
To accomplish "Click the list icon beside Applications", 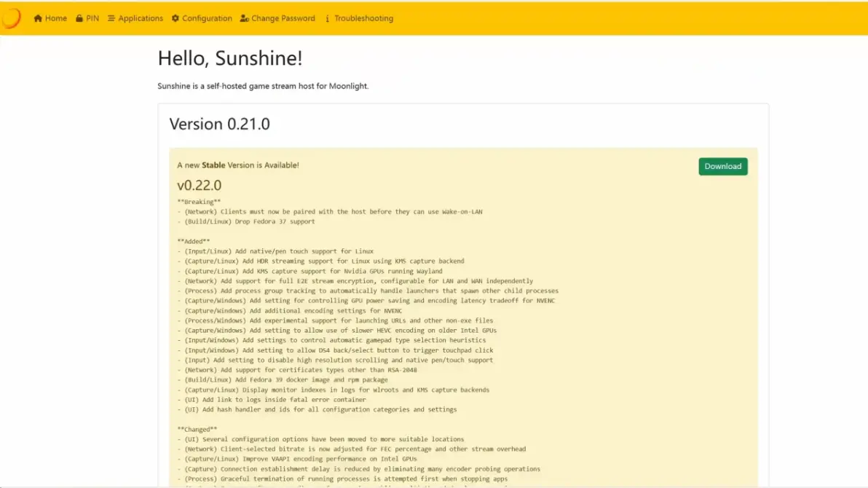I will tap(111, 18).
